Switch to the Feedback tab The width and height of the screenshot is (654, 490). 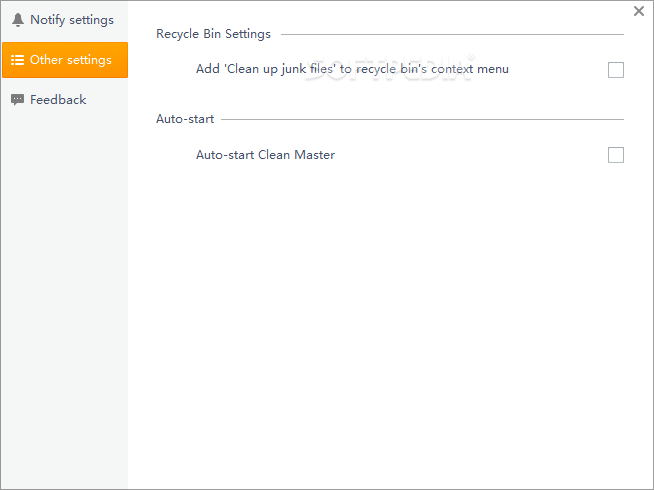coord(58,100)
